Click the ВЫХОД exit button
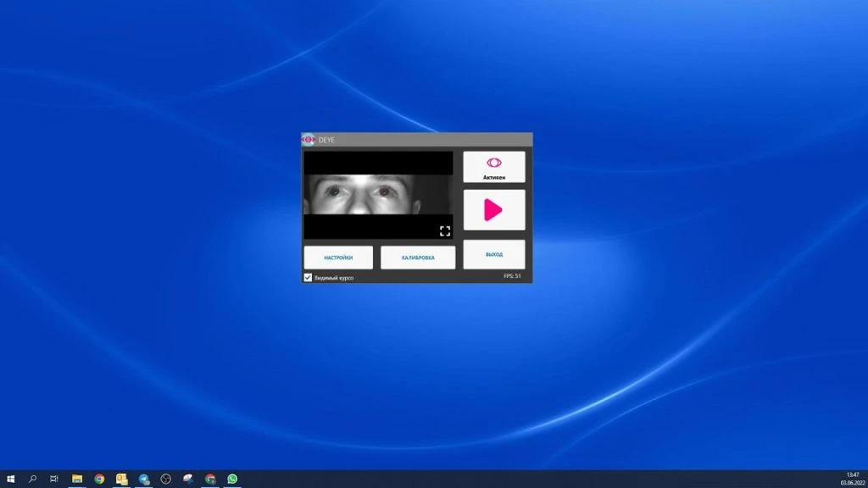The image size is (868, 488). coord(493,254)
